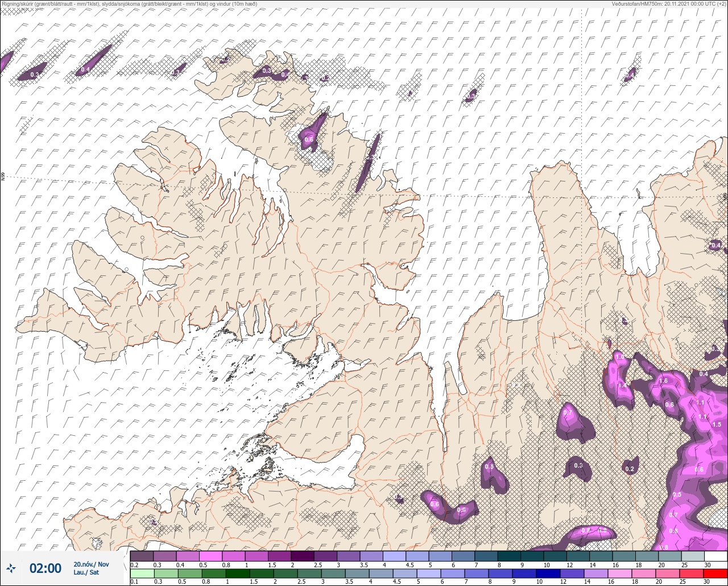Click the 1.6 precipitation value on the map
The image size is (728, 586).
click(x=663, y=381)
